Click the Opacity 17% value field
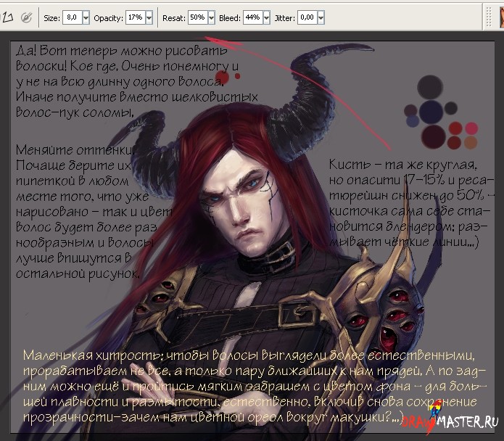This screenshot has width=504, height=441. pyautogui.click(x=136, y=17)
